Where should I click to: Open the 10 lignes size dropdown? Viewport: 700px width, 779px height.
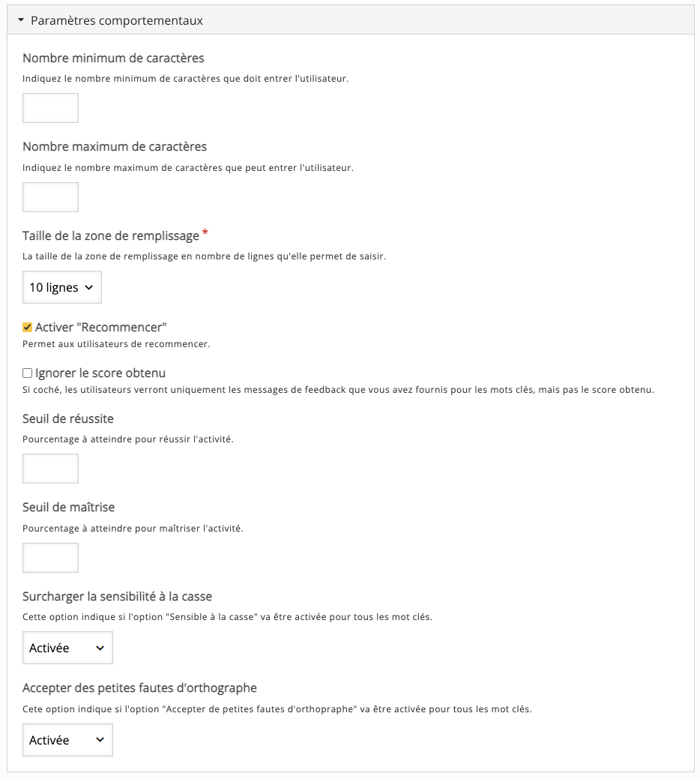pos(62,287)
